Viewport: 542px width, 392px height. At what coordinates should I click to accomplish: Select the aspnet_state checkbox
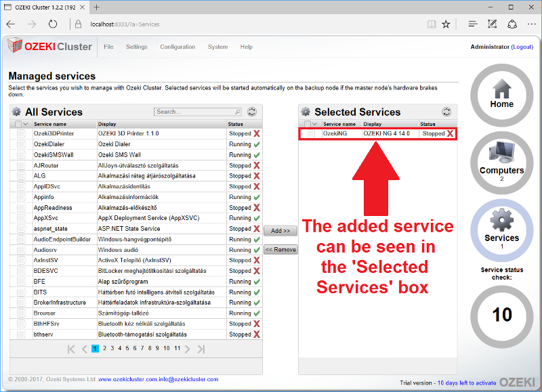(21, 229)
